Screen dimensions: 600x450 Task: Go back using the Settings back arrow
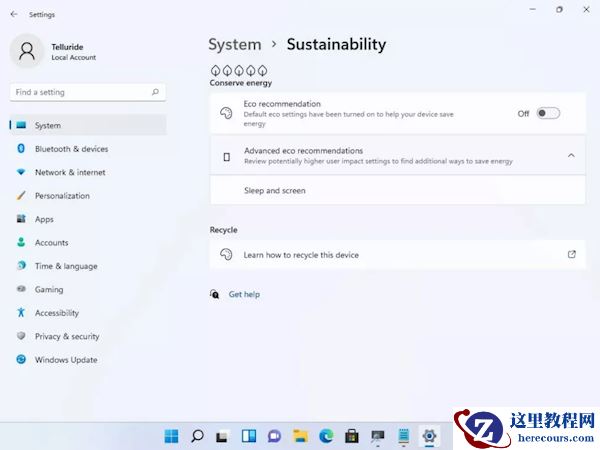coord(14,14)
